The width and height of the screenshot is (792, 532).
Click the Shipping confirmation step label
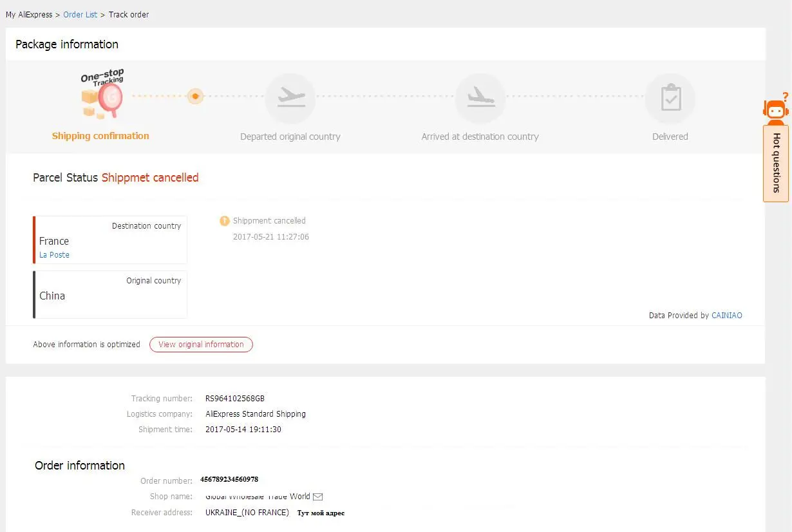tap(100, 136)
